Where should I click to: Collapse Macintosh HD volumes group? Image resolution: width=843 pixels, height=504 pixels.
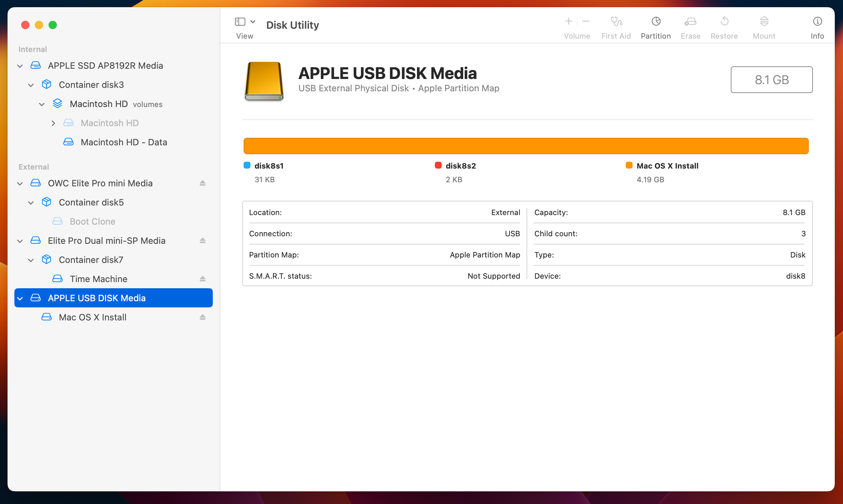click(x=42, y=104)
